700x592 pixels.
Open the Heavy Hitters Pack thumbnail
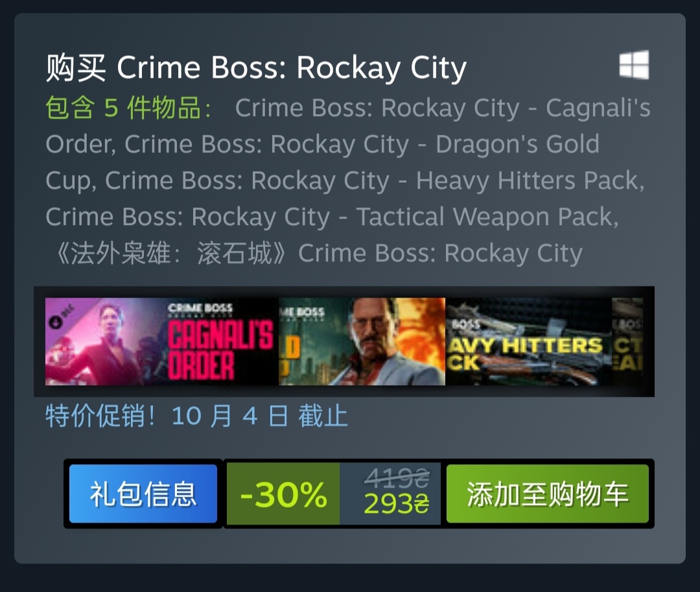(529, 342)
